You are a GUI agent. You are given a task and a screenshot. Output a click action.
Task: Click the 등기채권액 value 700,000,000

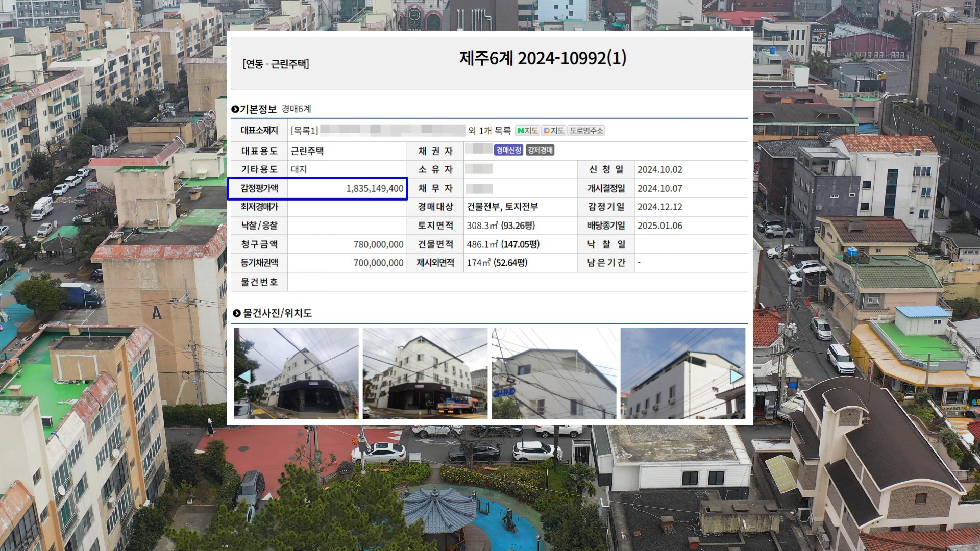tap(378, 263)
